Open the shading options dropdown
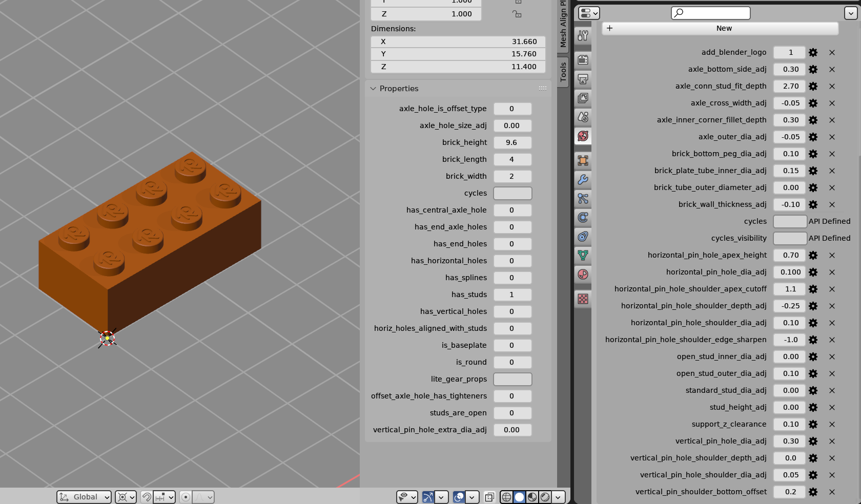 559,497
